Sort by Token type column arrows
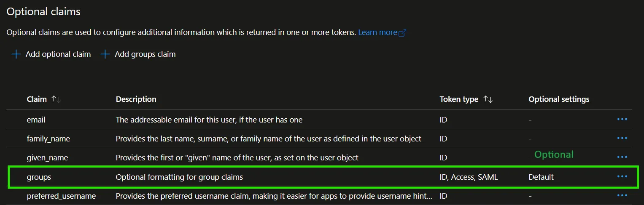The height and width of the screenshot is (205, 644). coord(488,99)
